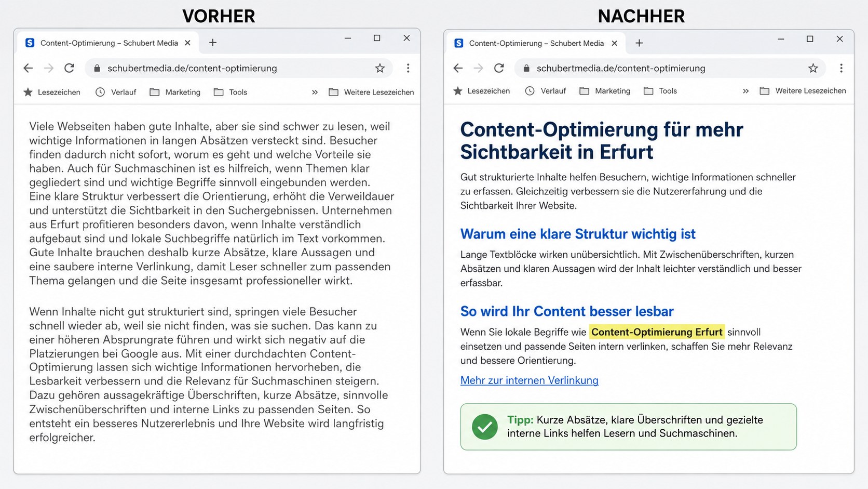Maximize the NACHHER browser window
Image resolution: width=868 pixels, height=489 pixels.
[x=810, y=39]
